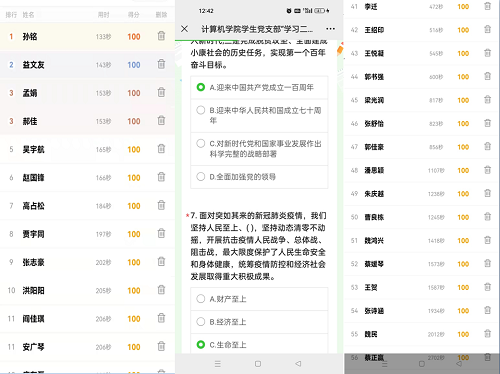Screen dimensions: 500x374
Task: Delete the 郝佳 leaderboard entry
Action: point(161,120)
